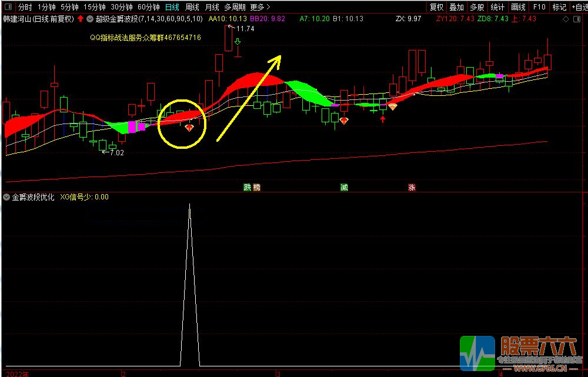
Task: Click the red up arrow beside stock name
Action: click(80, 19)
